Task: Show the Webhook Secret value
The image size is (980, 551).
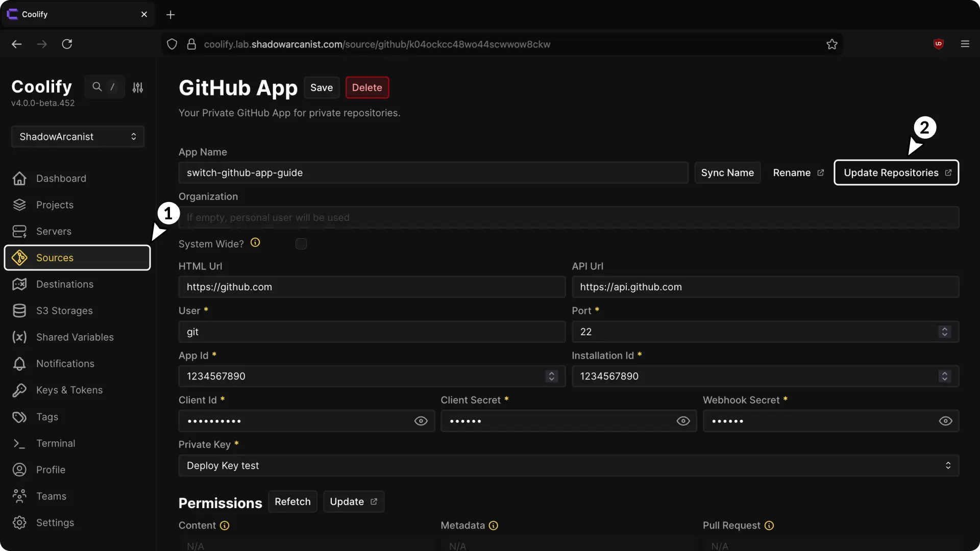Action: pos(945,421)
